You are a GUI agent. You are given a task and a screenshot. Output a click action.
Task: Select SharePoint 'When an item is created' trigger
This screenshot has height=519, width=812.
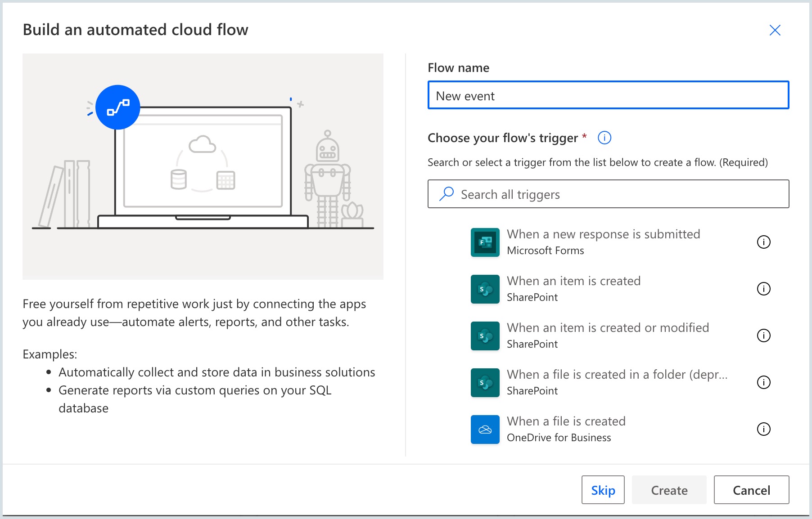pos(573,281)
